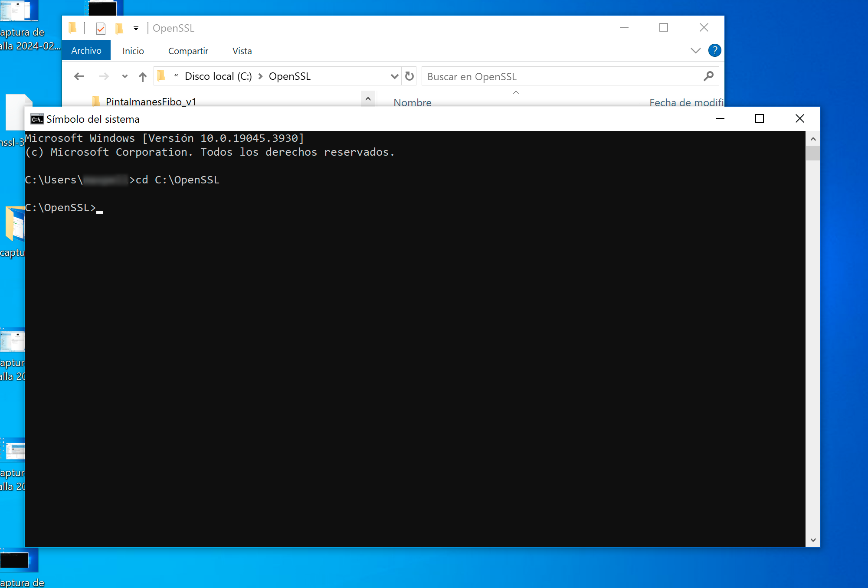Open the Vista ribbon tab
The width and height of the screenshot is (868, 588).
[242, 51]
